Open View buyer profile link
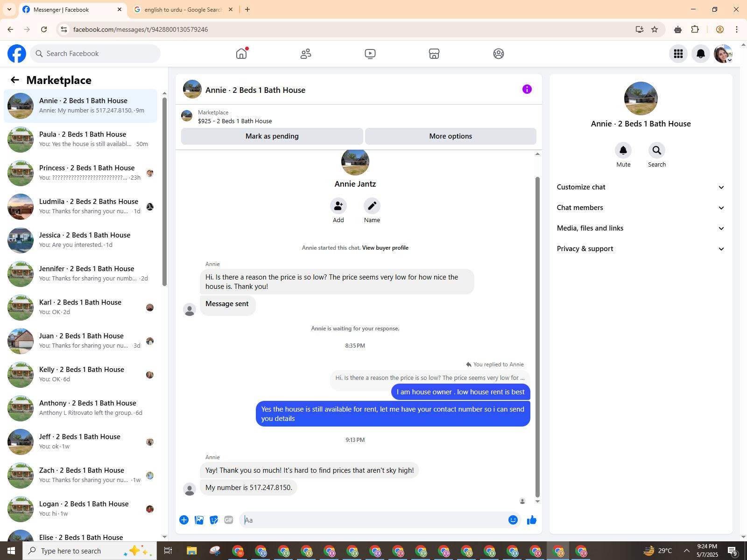 385,248
